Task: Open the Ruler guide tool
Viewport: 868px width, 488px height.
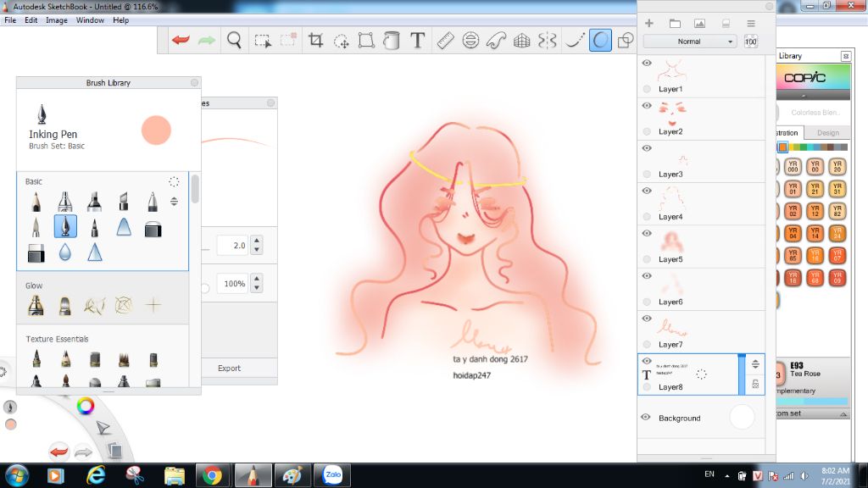Action: (445, 41)
